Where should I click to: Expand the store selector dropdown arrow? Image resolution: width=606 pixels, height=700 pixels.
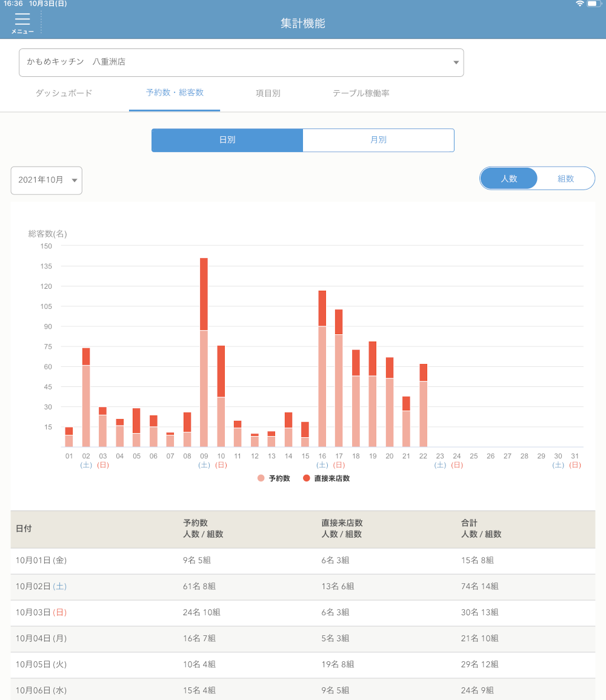coord(456,62)
